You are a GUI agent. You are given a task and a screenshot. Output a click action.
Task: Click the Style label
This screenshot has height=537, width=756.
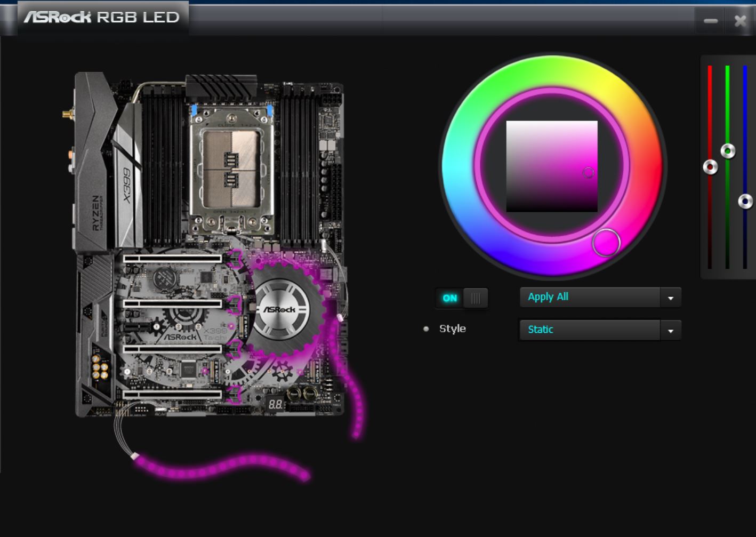pos(453,328)
